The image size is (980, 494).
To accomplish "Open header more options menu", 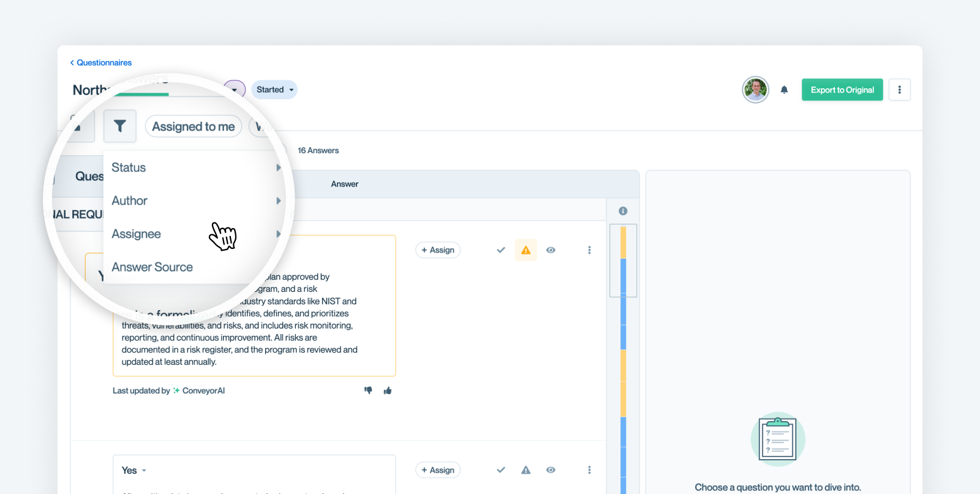I will tap(899, 89).
